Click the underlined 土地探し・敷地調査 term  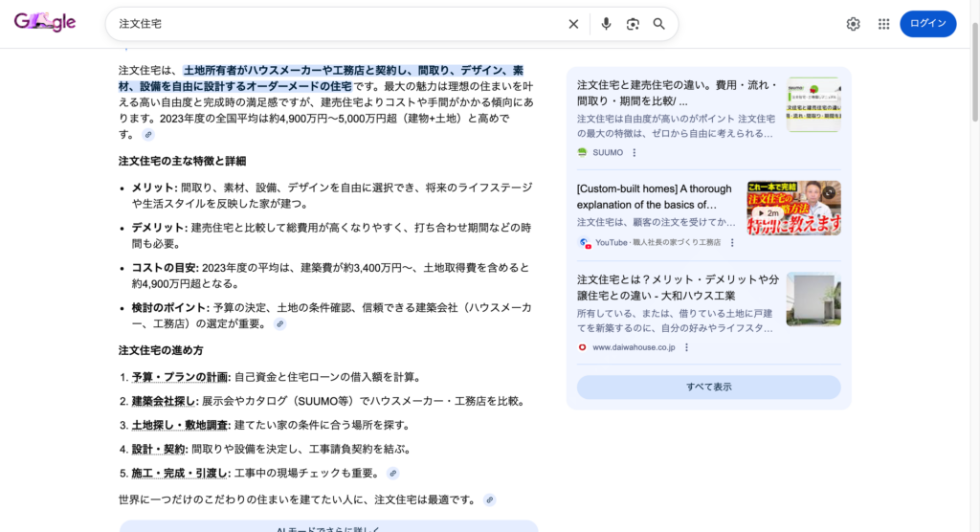[179, 425]
